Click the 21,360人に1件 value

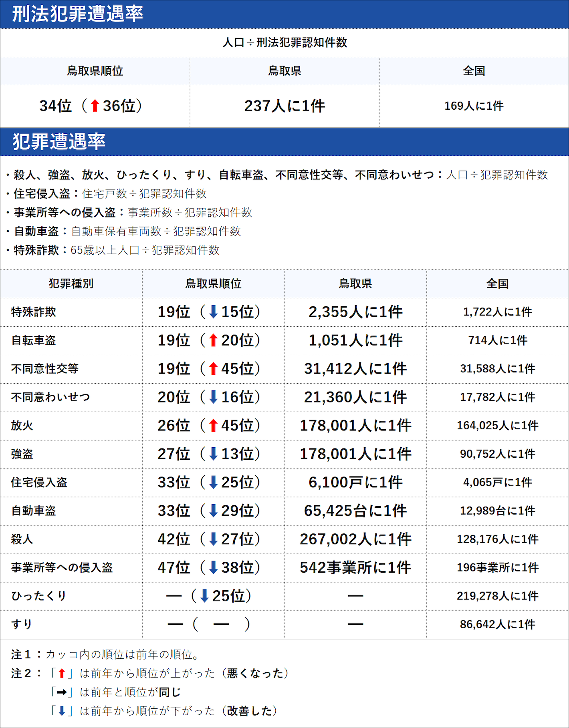point(355,397)
